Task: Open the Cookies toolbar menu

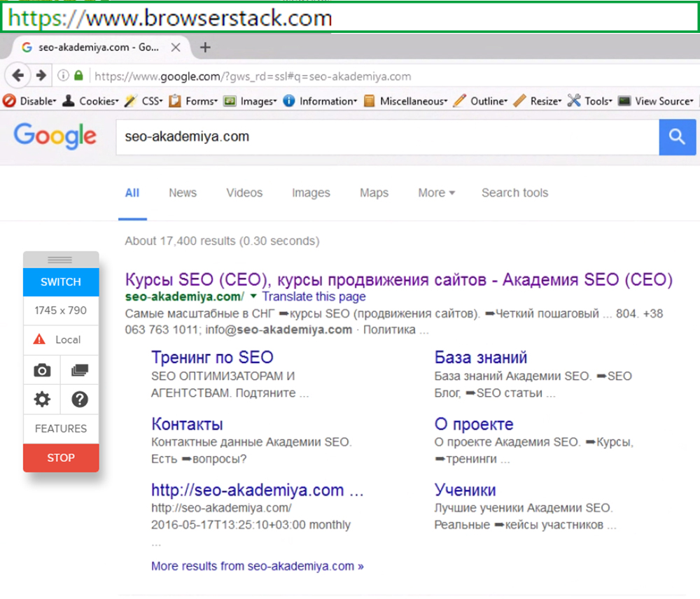Action: (90, 101)
